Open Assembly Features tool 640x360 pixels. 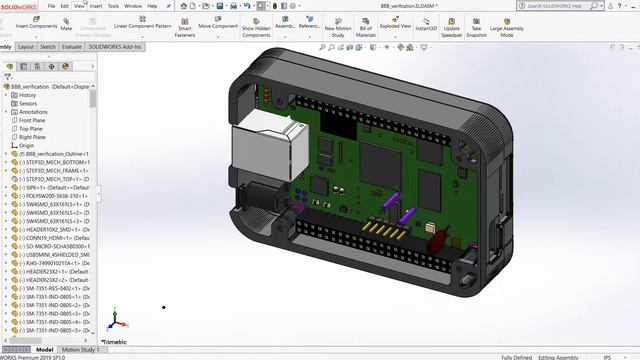pyautogui.click(x=285, y=22)
